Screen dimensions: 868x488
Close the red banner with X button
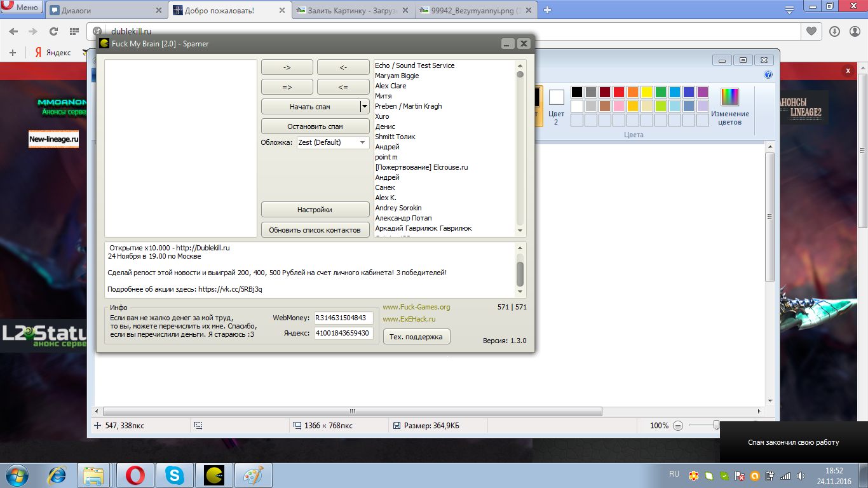[x=847, y=71]
